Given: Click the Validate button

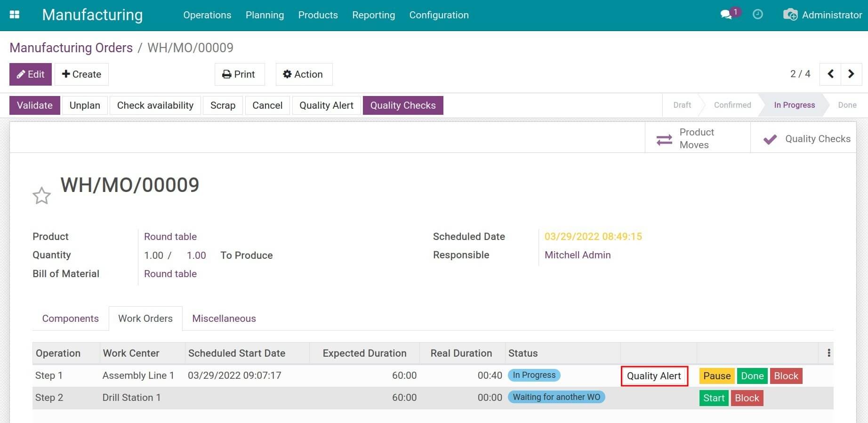Looking at the screenshot, I should tap(34, 105).
